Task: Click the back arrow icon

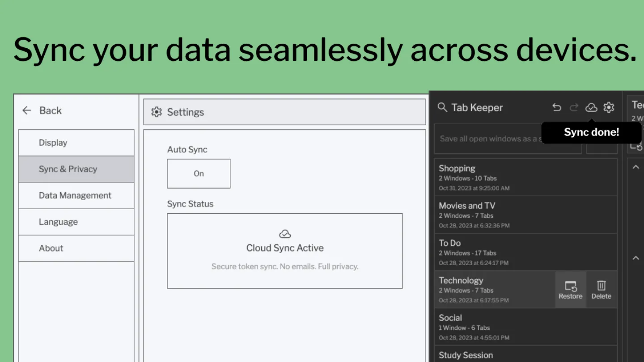Action: 26,110
